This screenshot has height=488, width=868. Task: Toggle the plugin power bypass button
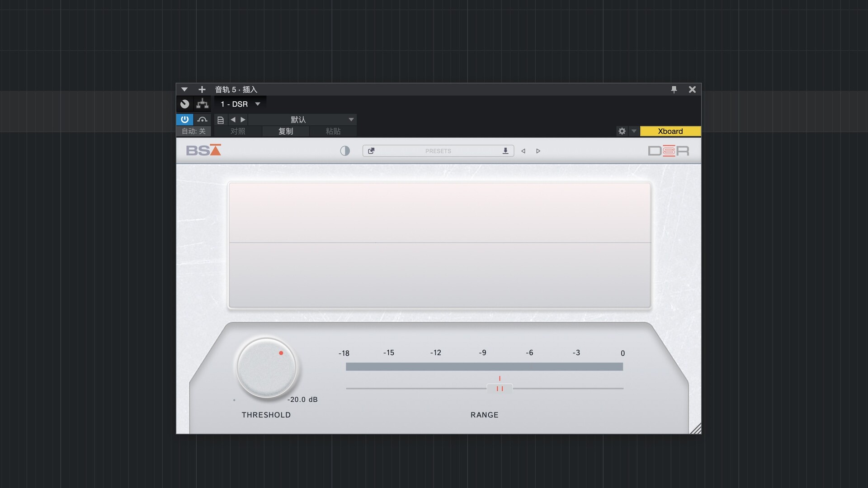click(x=184, y=119)
